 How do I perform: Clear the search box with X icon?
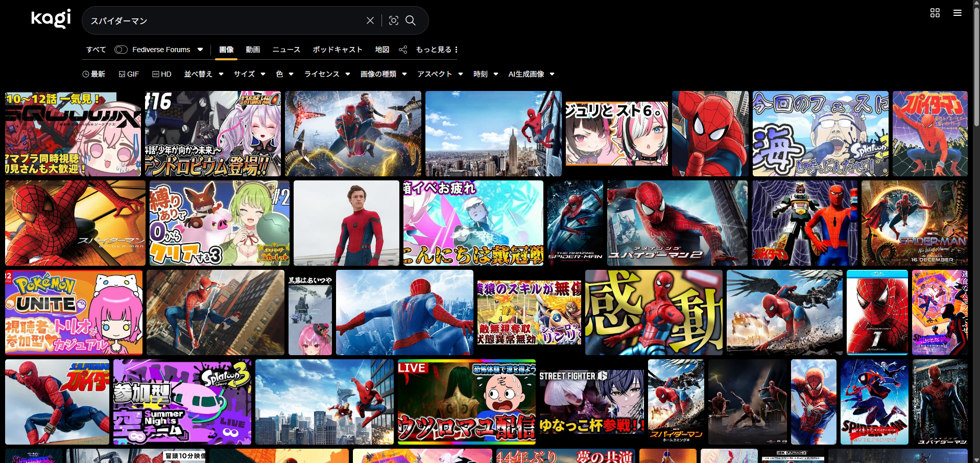[370, 20]
